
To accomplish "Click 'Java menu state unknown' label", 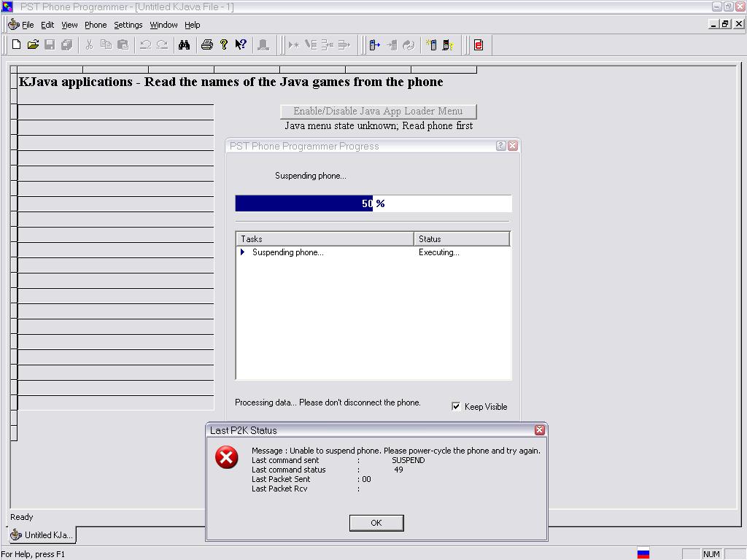I will pyautogui.click(x=379, y=125).
